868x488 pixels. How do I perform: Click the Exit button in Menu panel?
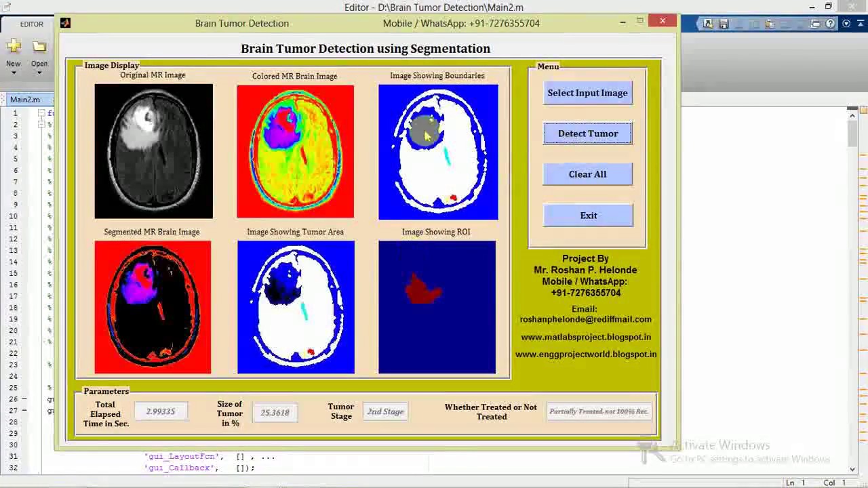click(588, 216)
